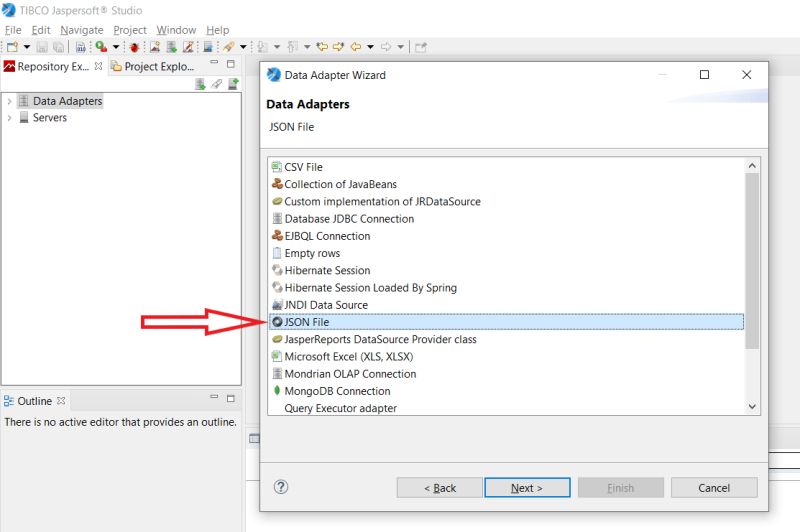Click the Last Edit Location yellow arrow icon
The height and width of the screenshot is (532, 800).
coord(322,47)
